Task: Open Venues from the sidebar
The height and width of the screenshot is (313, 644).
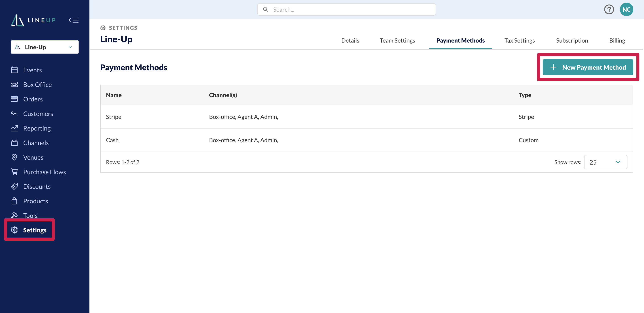Action: [33, 157]
